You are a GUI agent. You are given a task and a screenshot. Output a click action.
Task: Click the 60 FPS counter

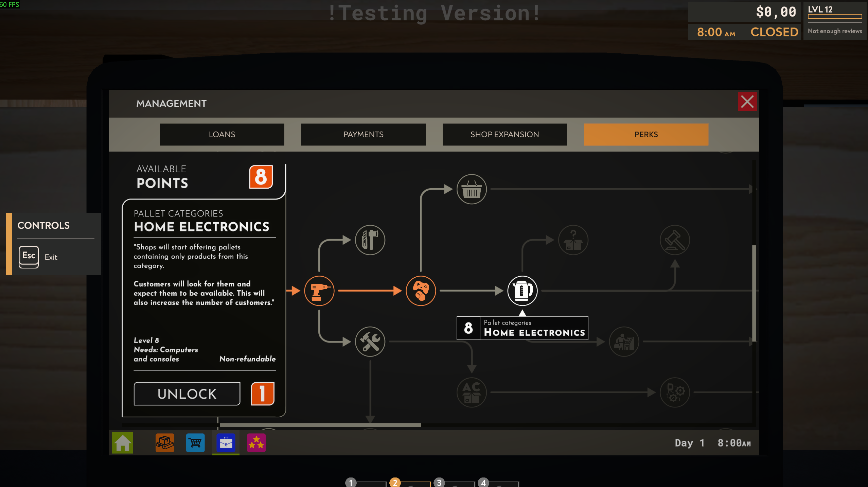coord(10,4)
